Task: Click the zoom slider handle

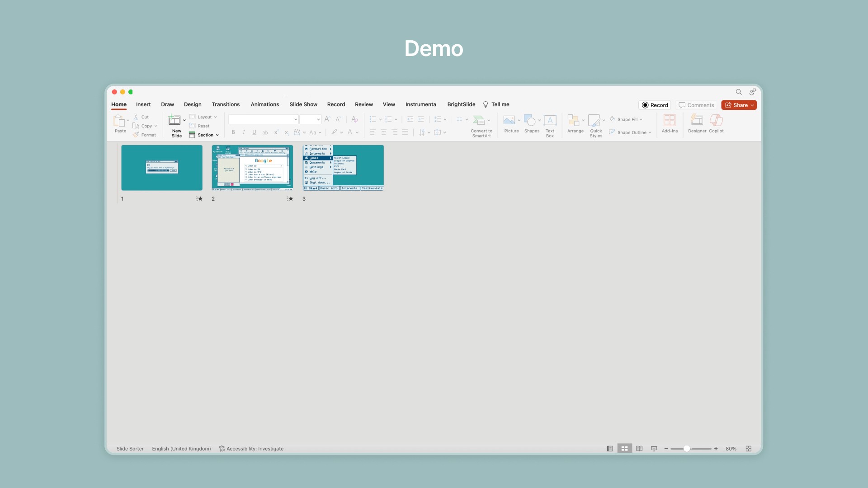Action: (687, 449)
